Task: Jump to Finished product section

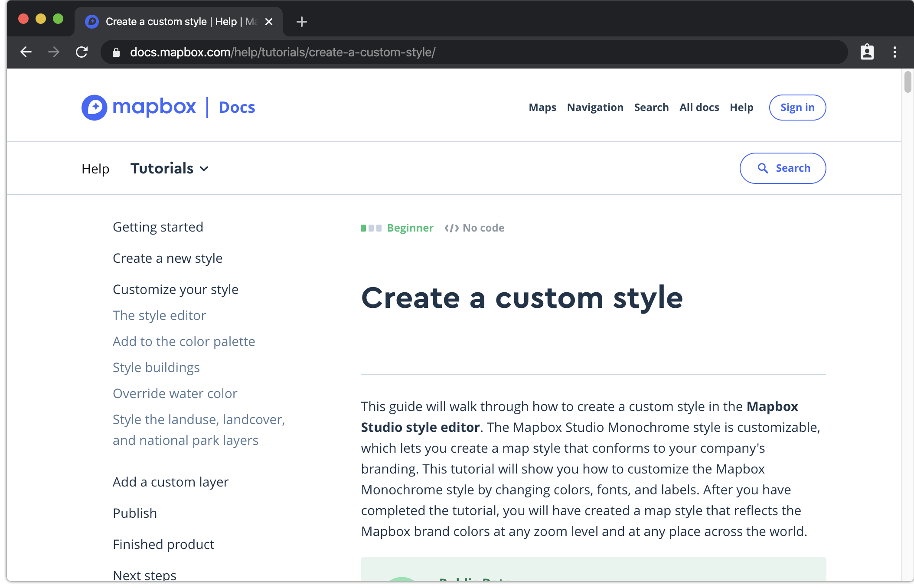Action: pos(163,544)
